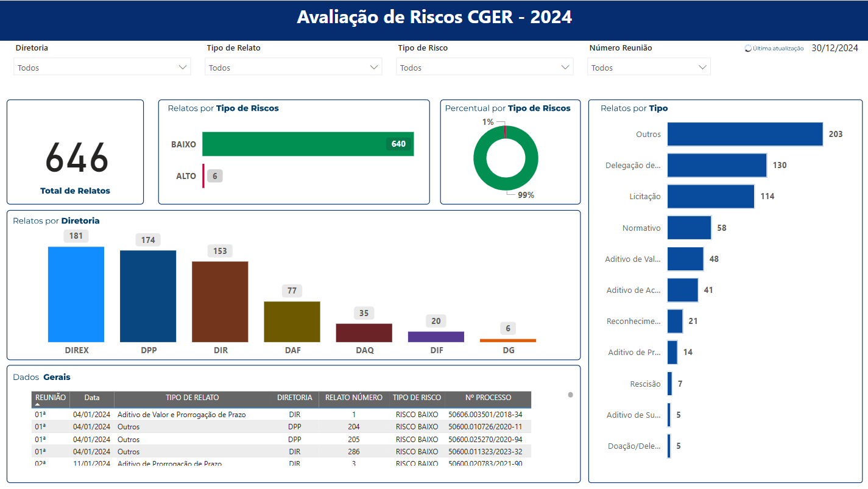Sort table by TIPO DE RELATO header
868x489 pixels.
(x=192, y=398)
